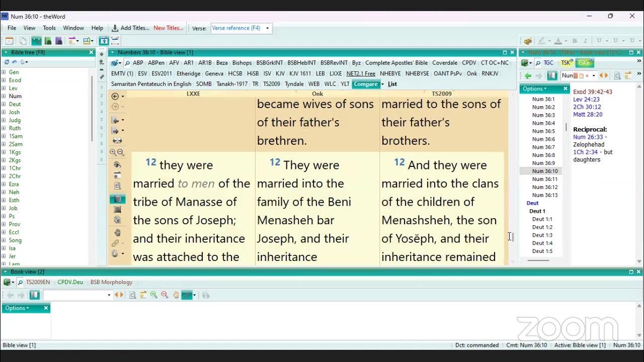Click the chain link reference icon
The height and width of the screenshot is (362, 644).
(x=116, y=243)
